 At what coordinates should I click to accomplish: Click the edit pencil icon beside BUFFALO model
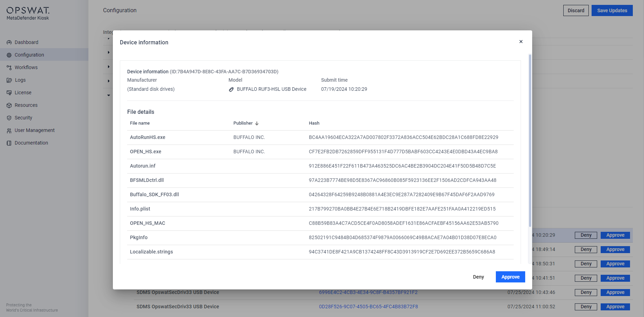click(231, 89)
